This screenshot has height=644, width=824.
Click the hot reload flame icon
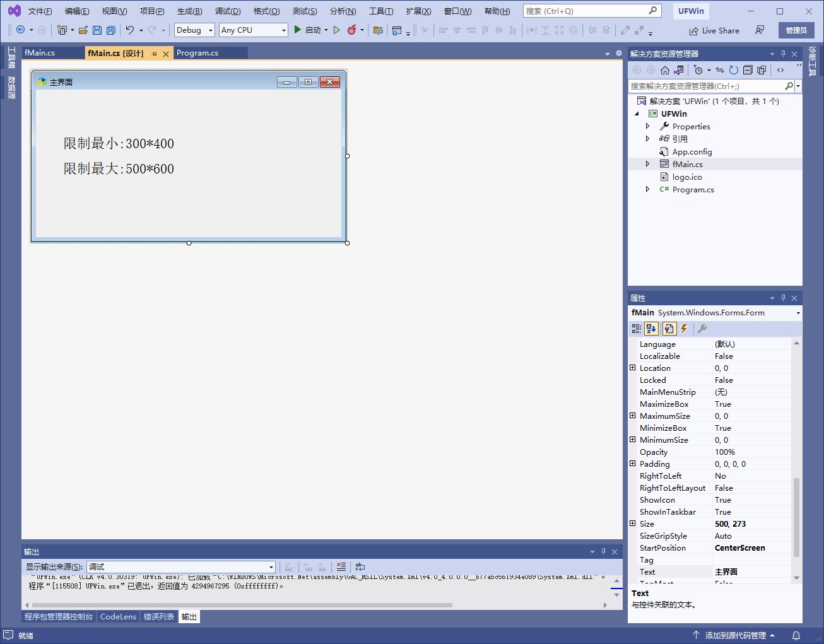tap(351, 30)
